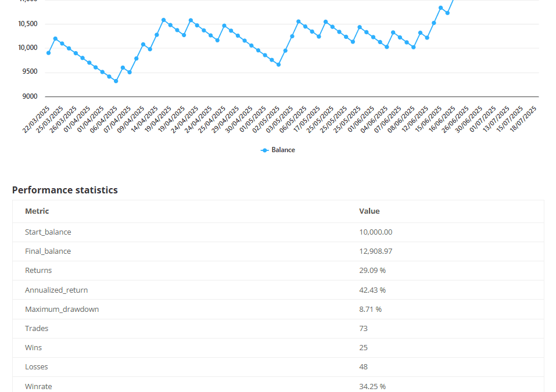
Task: Click the Value column header
Action: 369,211
